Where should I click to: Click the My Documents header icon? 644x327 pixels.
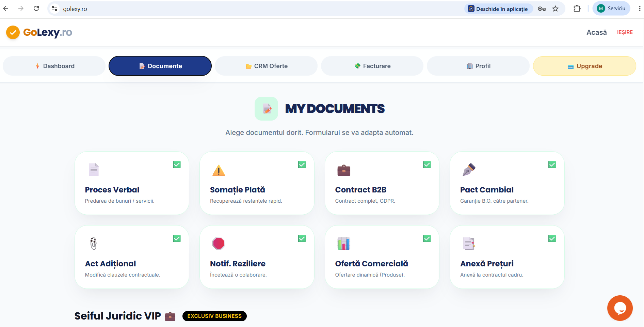click(x=267, y=109)
